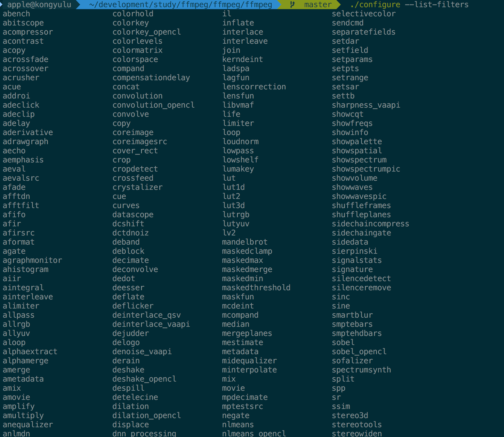Click 'showspectrumpic' in the fourth column
The height and width of the screenshot is (437, 504).
(366, 169)
